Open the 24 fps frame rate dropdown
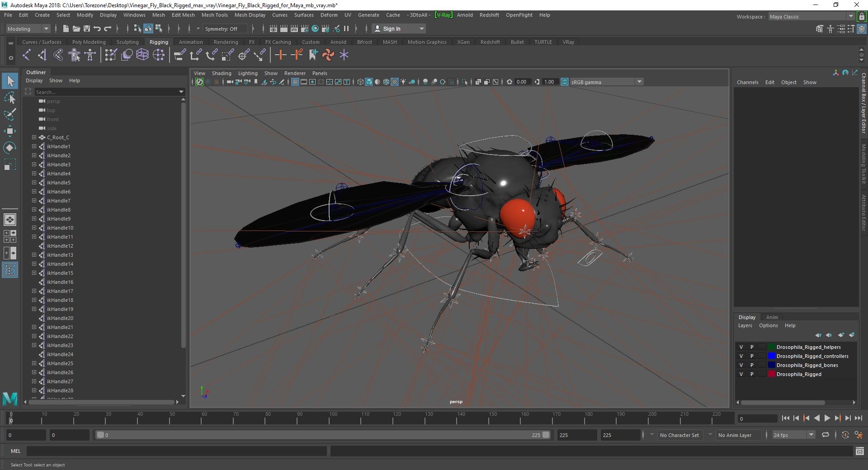The image size is (868, 470). click(x=793, y=435)
